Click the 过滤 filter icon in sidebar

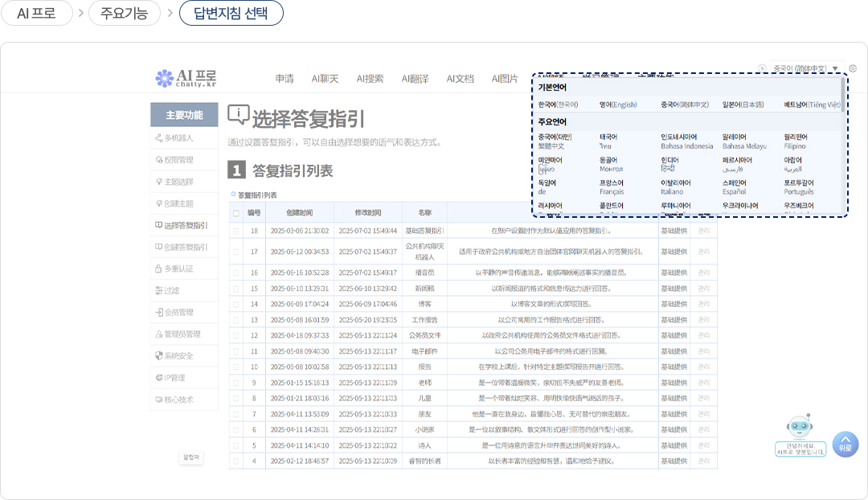158,290
